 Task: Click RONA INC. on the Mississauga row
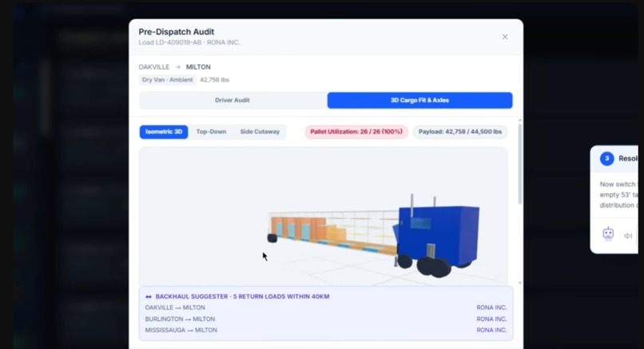click(491, 330)
